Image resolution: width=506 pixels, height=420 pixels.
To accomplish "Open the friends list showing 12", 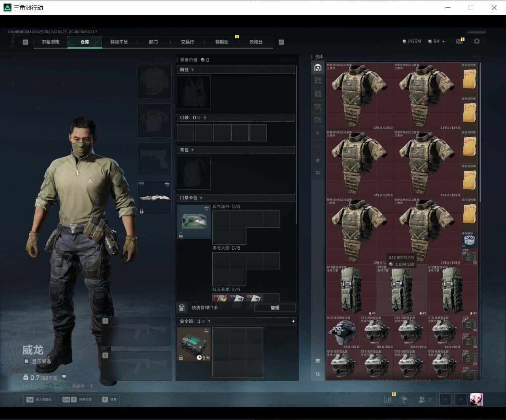I will 425,400.
